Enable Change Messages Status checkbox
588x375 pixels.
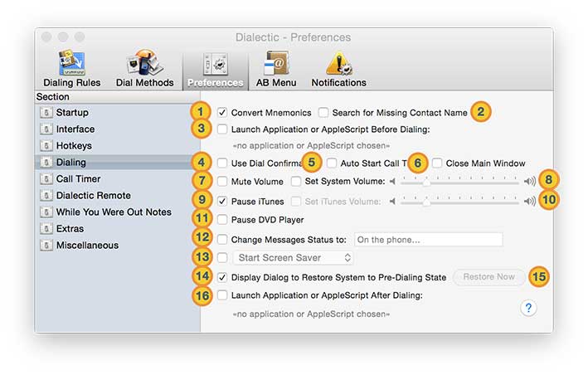222,239
